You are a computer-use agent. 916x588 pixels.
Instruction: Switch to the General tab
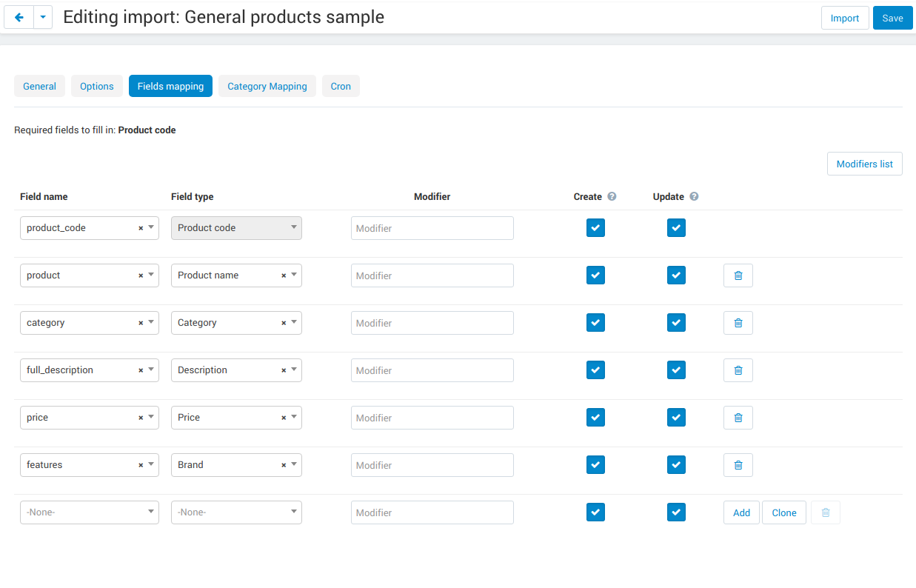pos(39,86)
